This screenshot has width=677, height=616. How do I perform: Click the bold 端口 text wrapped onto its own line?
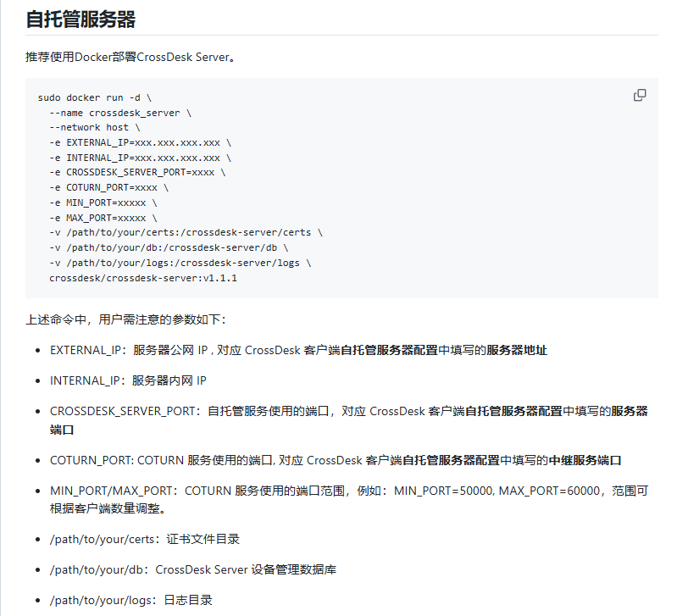(62, 430)
